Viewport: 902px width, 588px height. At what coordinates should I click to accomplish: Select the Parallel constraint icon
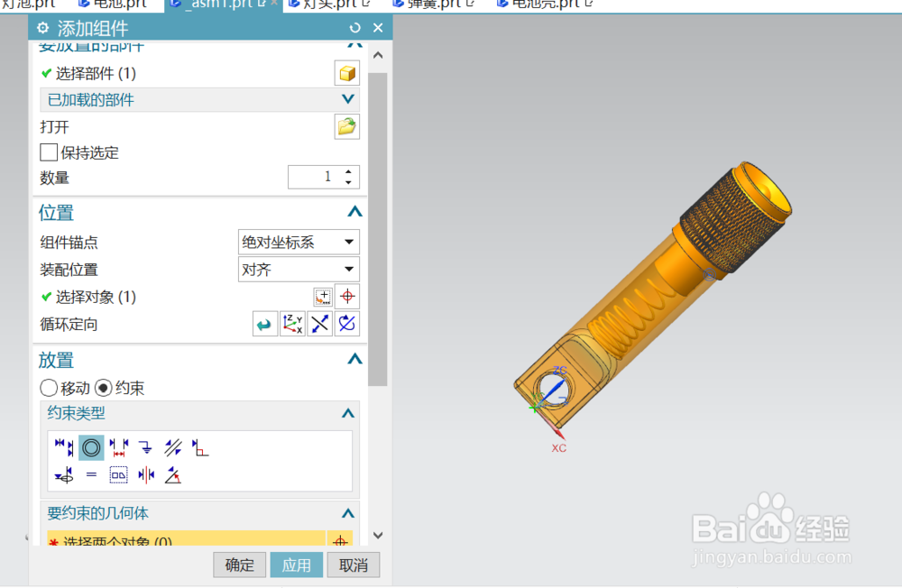tap(173, 447)
